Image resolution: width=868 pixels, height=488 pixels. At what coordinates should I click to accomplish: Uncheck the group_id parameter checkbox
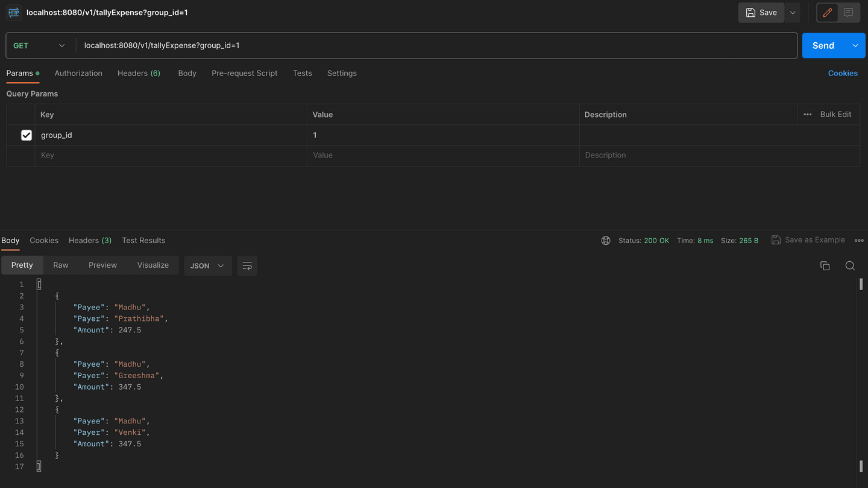coord(27,135)
